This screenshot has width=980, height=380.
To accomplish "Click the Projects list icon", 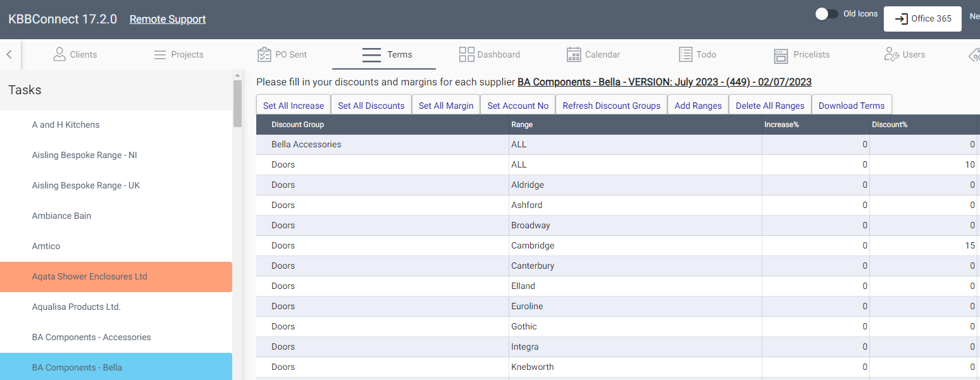I will coord(160,55).
